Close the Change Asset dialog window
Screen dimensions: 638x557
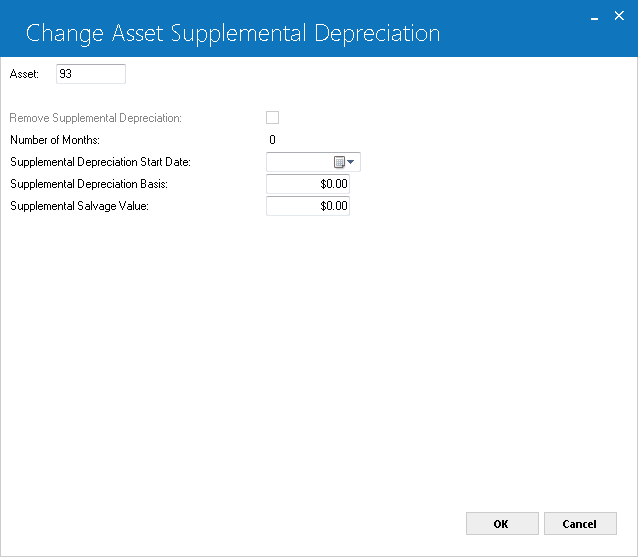[x=619, y=16]
